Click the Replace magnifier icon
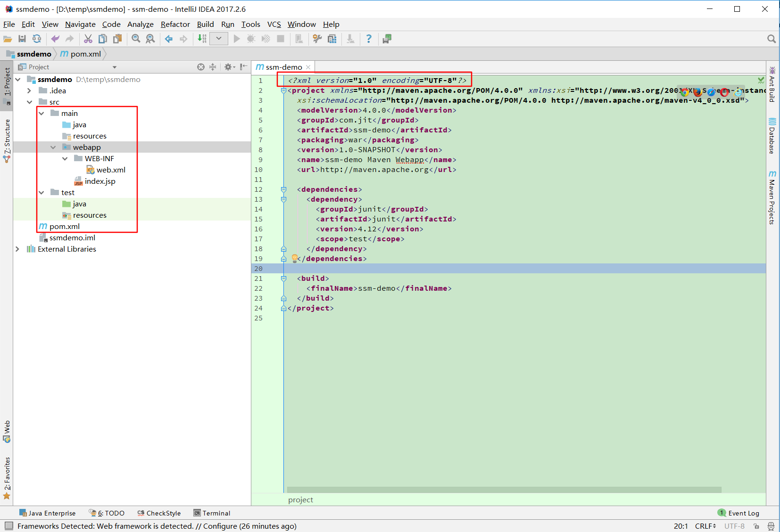 pos(150,39)
